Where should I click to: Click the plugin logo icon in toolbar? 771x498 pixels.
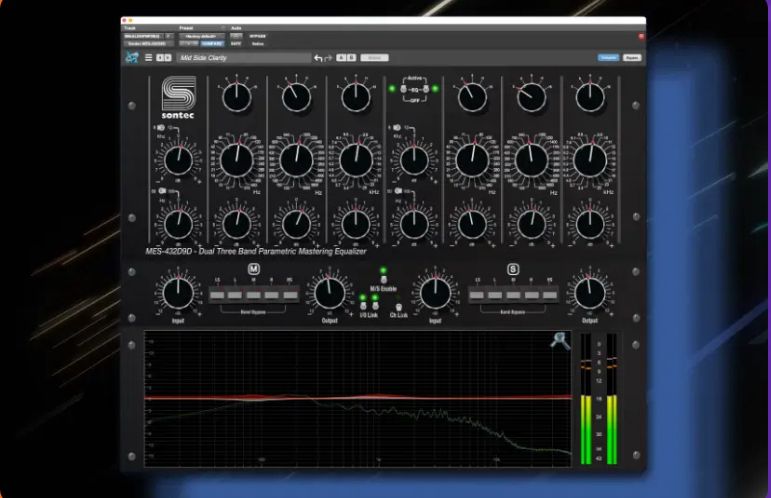131,58
